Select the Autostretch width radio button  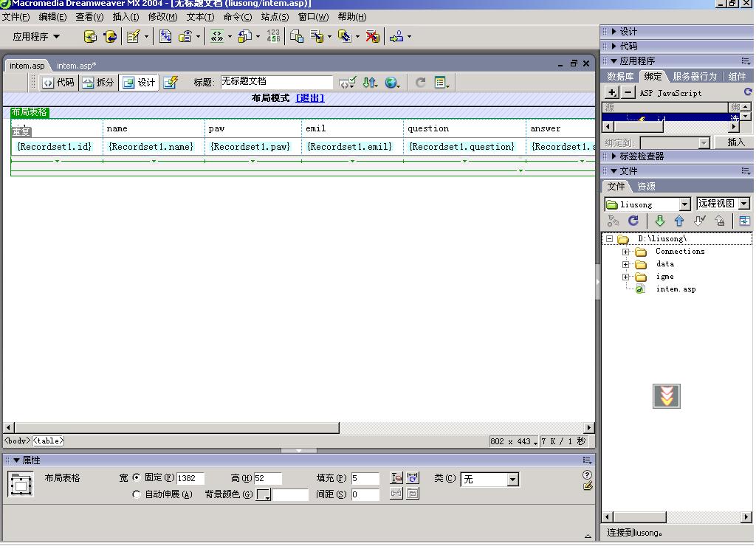pos(137,494)
